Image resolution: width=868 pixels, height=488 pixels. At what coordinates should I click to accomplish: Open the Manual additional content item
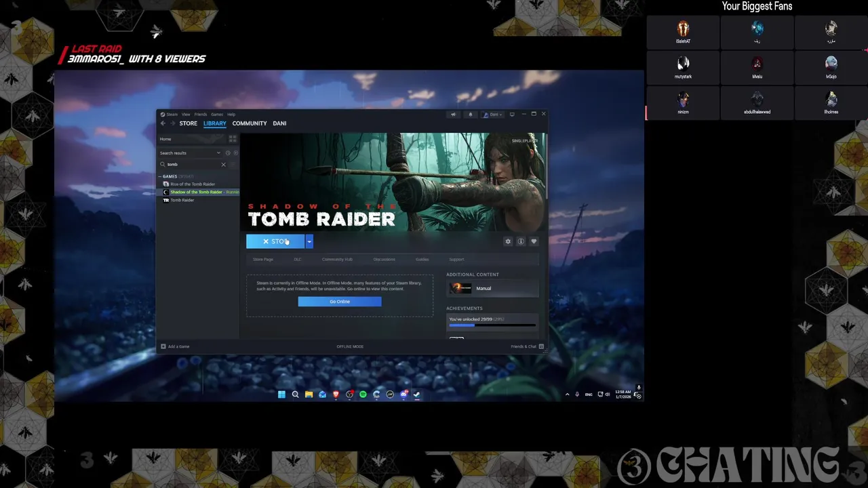(x=493, y=288)
